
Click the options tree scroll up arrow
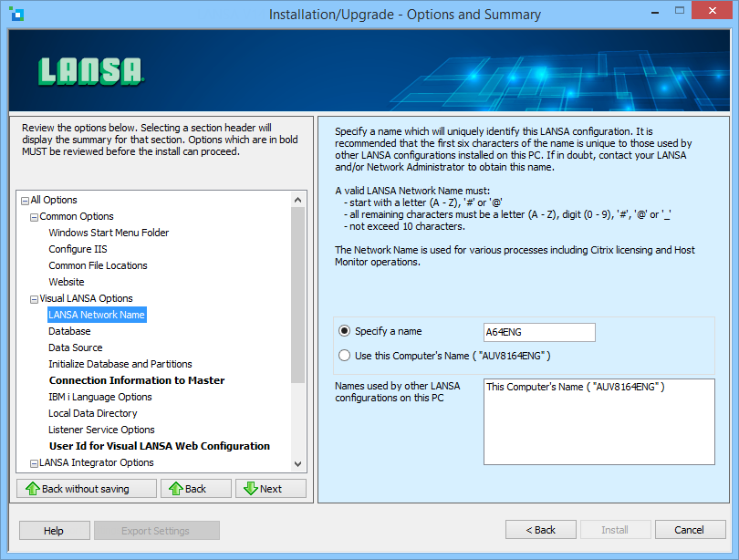point(297,200)
